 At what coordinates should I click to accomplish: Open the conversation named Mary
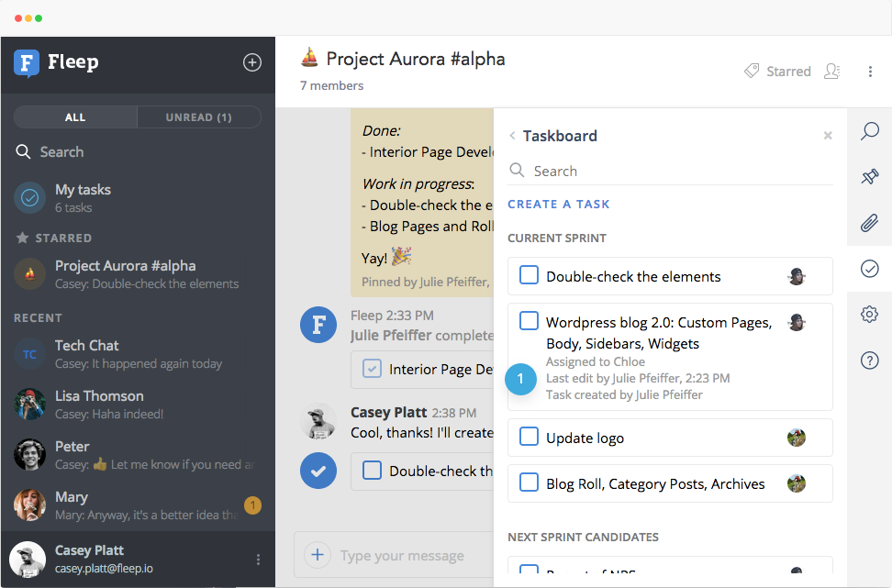point(138,505)
